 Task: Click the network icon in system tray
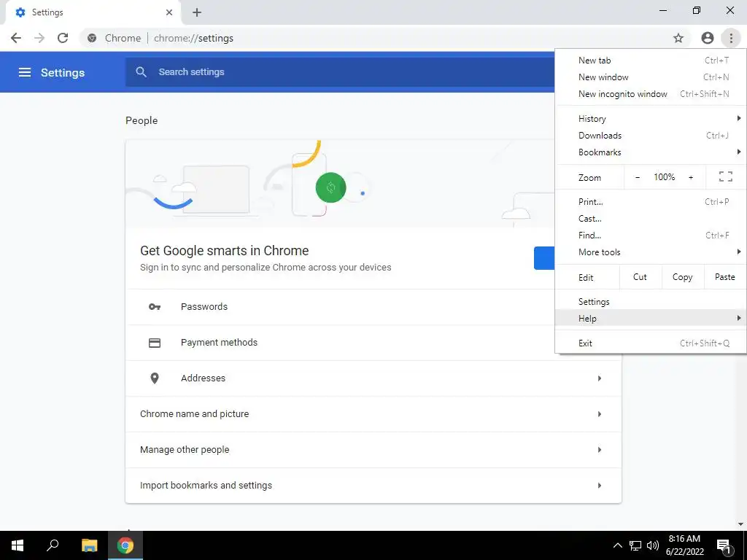coord(635,545)
